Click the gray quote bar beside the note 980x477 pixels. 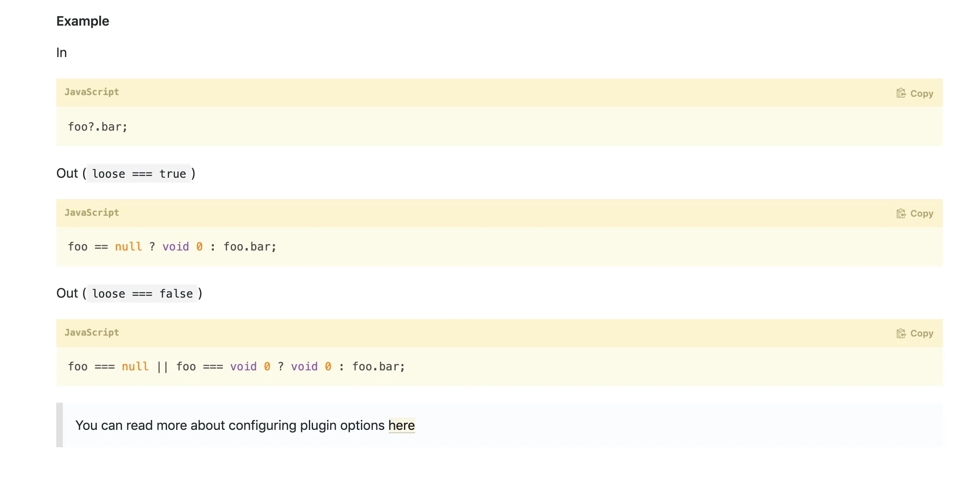59,425
